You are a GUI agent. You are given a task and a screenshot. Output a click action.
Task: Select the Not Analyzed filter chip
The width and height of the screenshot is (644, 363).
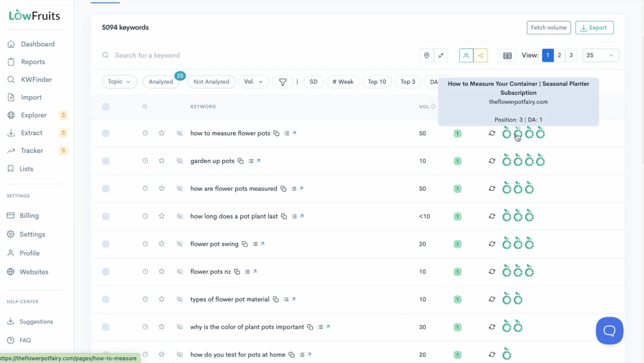(x=211, y=82)
